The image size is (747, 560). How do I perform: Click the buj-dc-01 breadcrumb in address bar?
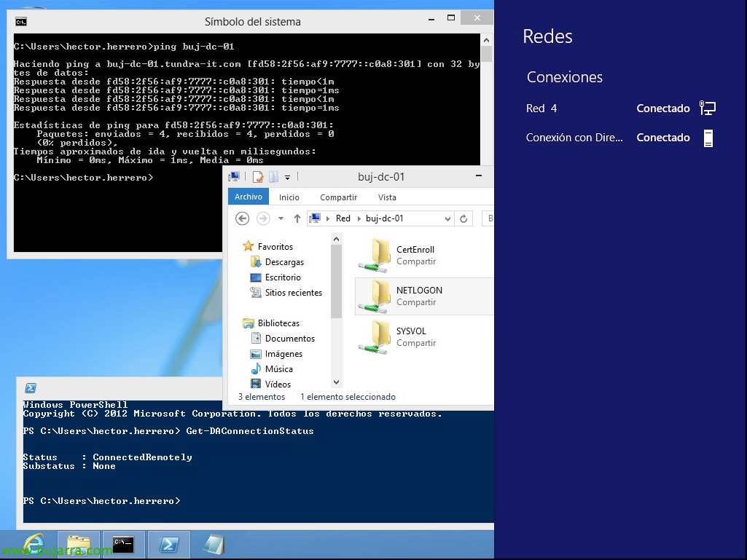coord(385,218)
